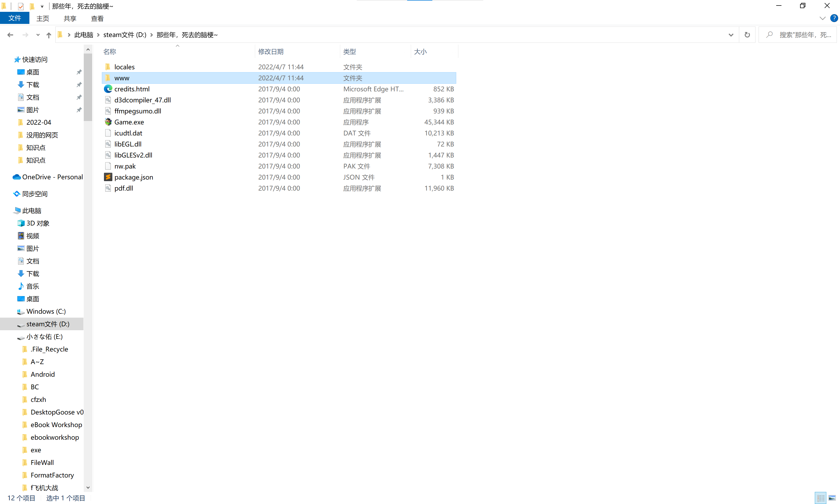Image resolution: width=840 pixels, height=504 pixels.
Task: Click 此电脑 in the address breadcrumb
Action: point(83,35)
